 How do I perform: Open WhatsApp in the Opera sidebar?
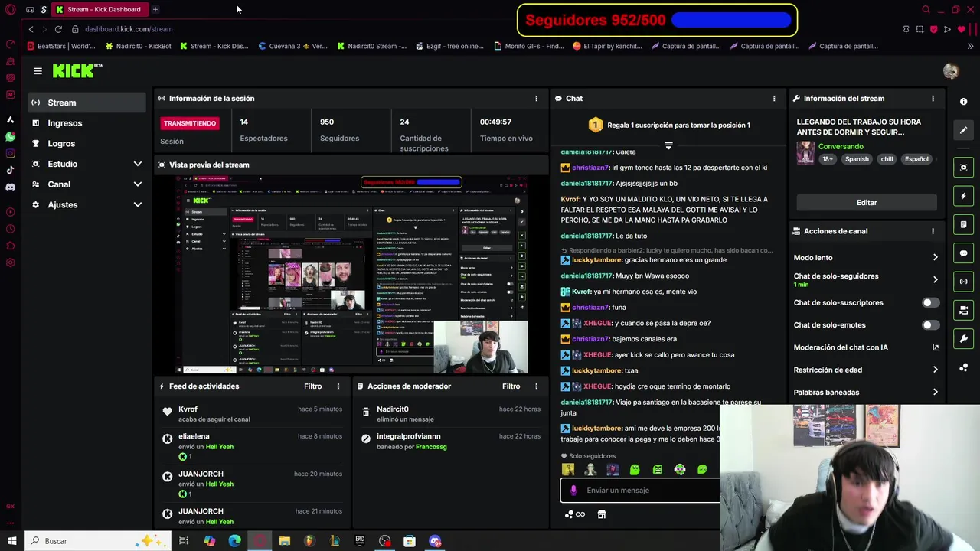click(x=10, y=136)
